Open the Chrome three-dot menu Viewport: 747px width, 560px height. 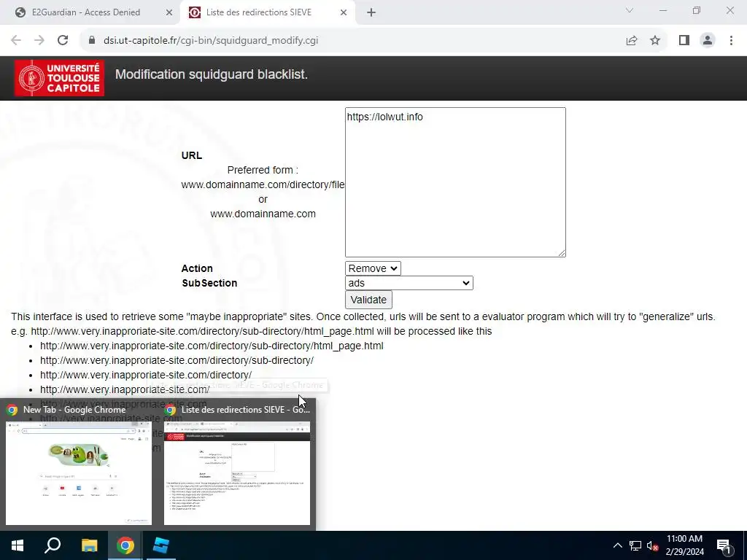tap(731, 41)
